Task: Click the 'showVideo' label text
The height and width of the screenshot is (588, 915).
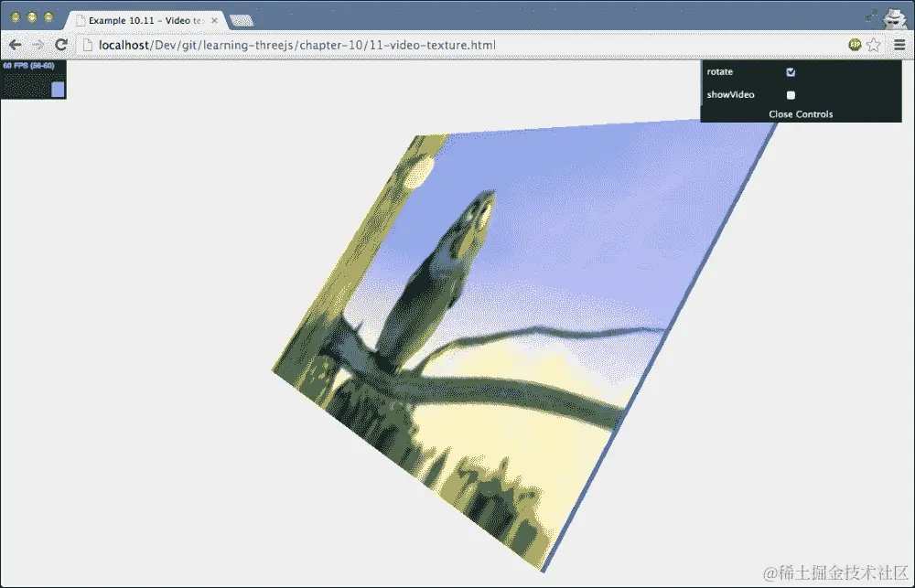Action: pyautogui.click(x=730, y=94)
